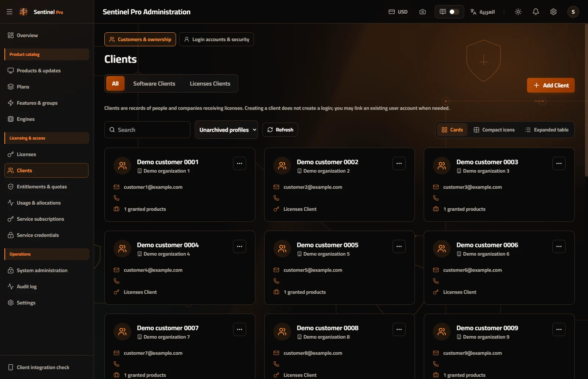Screen dimensions: 588x379
Task: Open the user avatar S
Action: (x=573, y=12)
